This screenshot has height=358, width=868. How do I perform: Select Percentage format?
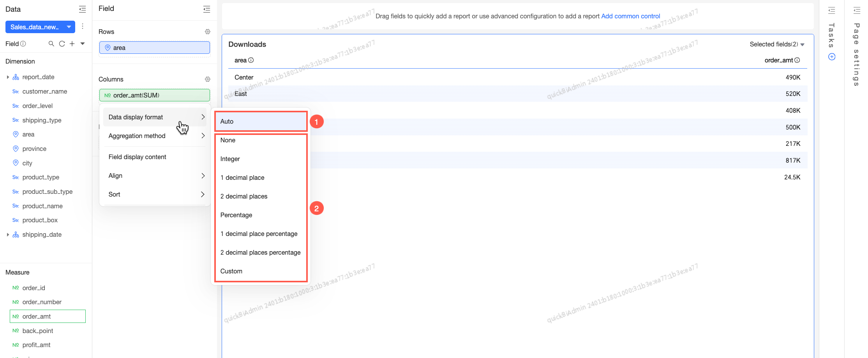(x=261, y=215)
